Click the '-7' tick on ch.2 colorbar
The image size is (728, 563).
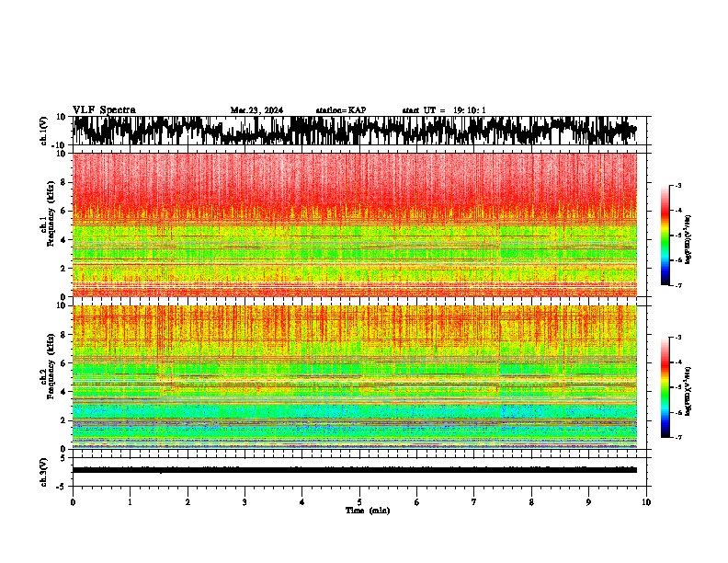pos(677,437)
